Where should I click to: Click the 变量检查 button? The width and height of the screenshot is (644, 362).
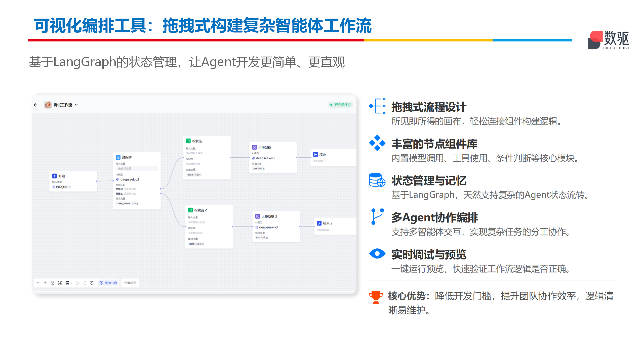click(x=130, y=283)
